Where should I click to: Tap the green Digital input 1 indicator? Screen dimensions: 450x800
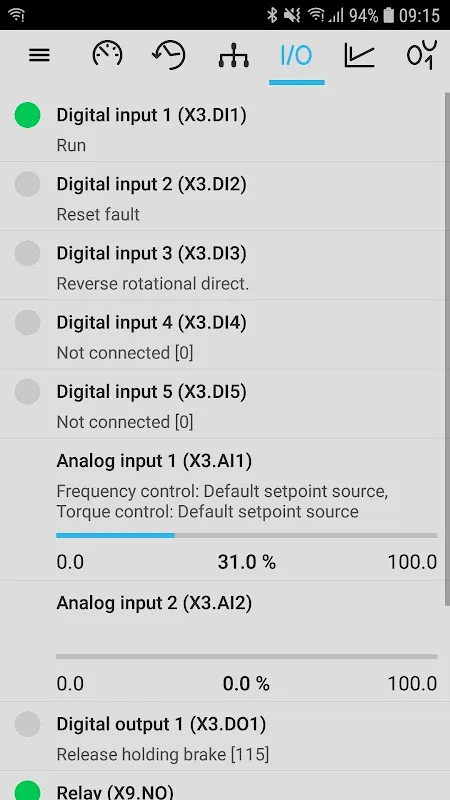click(28, 115)
